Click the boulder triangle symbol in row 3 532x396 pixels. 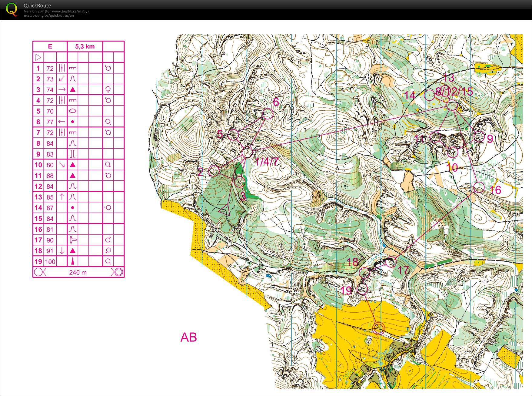(72, 89)
